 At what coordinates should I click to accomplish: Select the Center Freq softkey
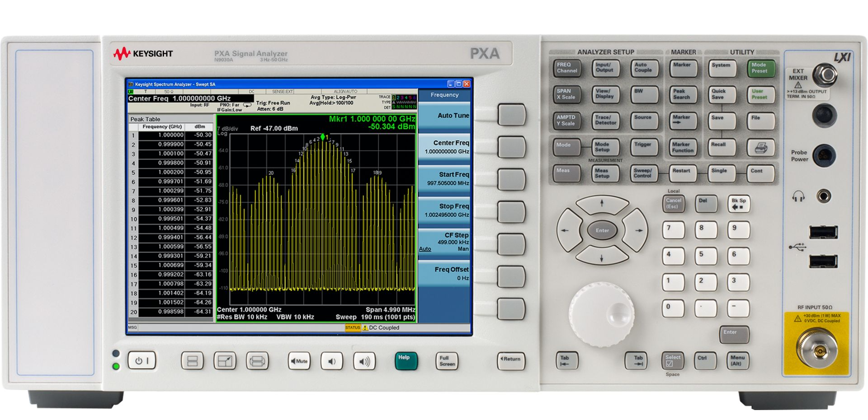(444, 147)
